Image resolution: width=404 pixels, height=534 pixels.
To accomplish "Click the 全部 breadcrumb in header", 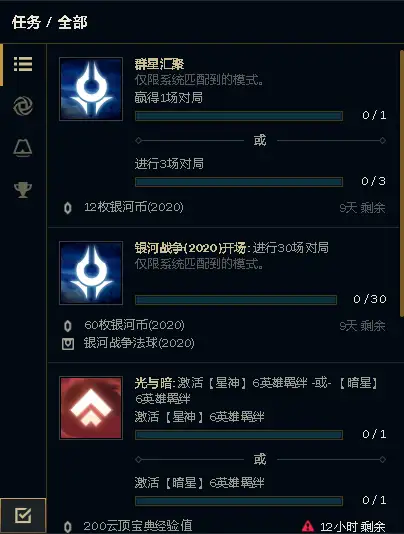I will click(73, 22).
